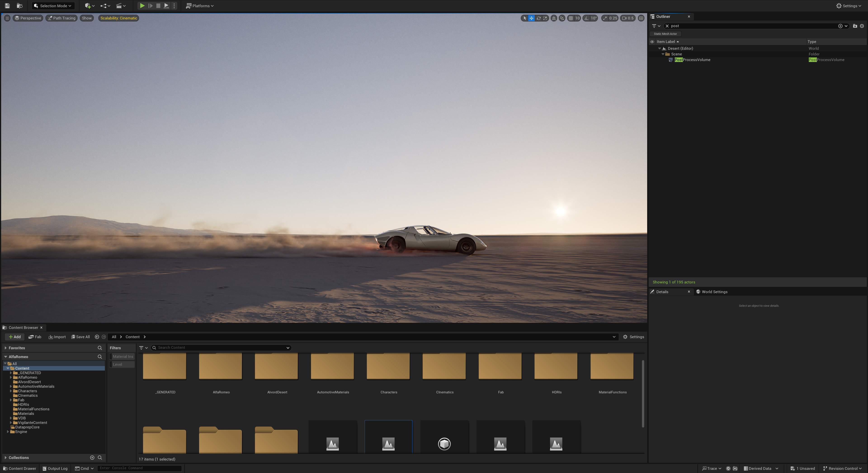The width and height of the screenshot is (868, 473).
Task: Click the Import button in Content Browser
Action: click(x=57, y=337)
